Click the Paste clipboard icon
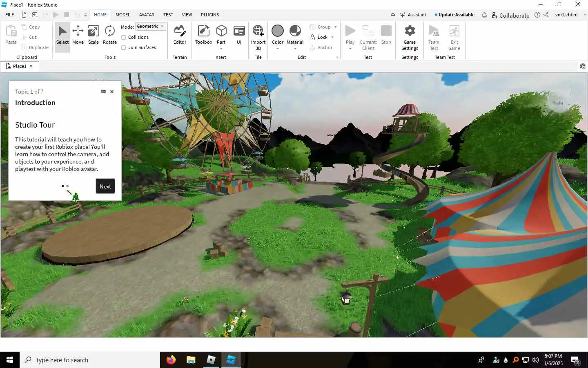Image resolution: width=588 pixels, height=368 pixels. click(11, 31)
